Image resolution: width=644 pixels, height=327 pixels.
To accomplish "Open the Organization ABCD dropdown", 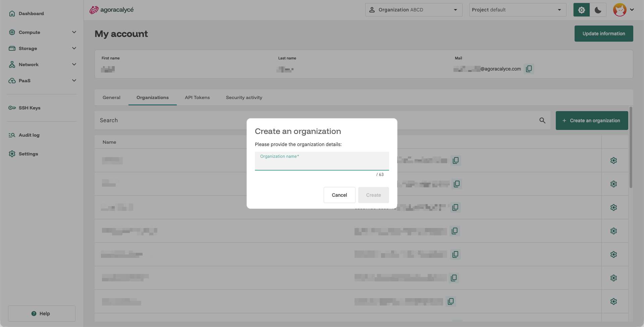I will click(x=414, y=10).
